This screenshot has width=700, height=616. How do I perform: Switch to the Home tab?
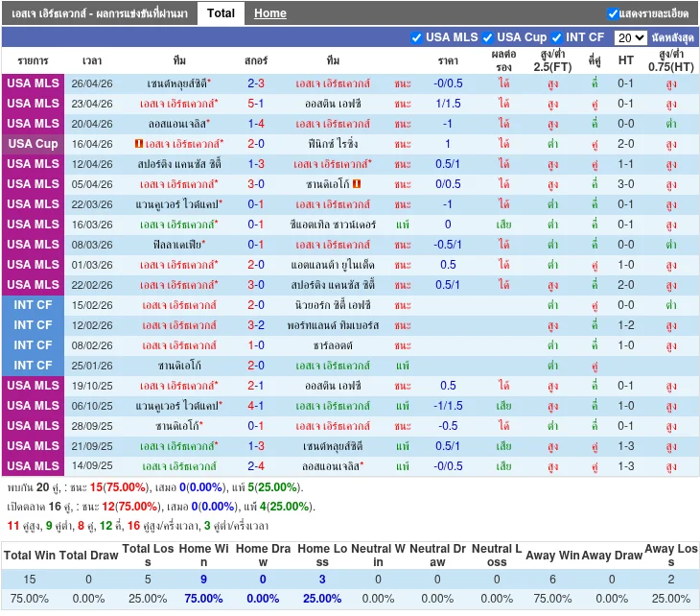[270, 13]
